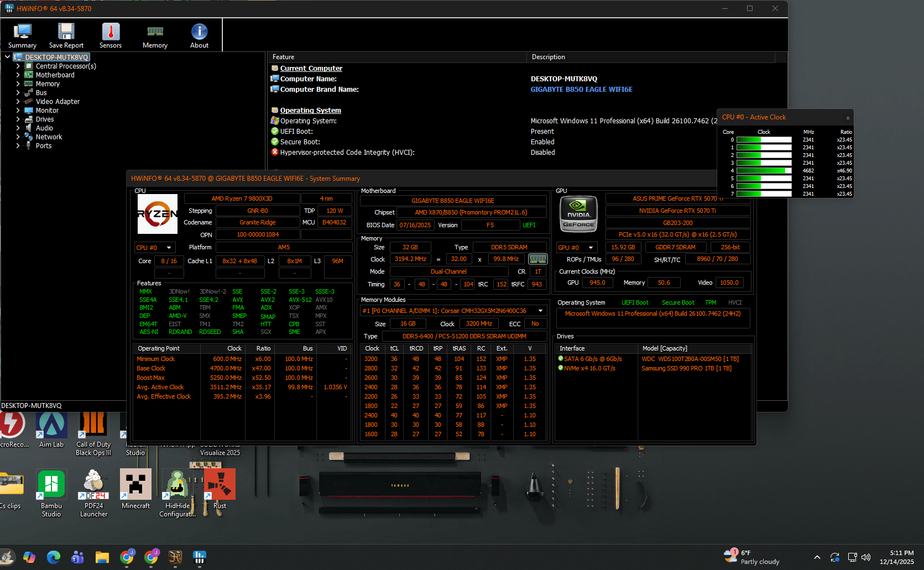Select Ports in the device tree
The width and height of the screenshot is (924, 570).
(x=44, y=146)
